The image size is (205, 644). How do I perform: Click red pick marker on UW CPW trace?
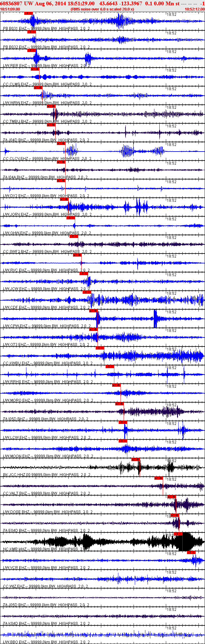(93, 311)
